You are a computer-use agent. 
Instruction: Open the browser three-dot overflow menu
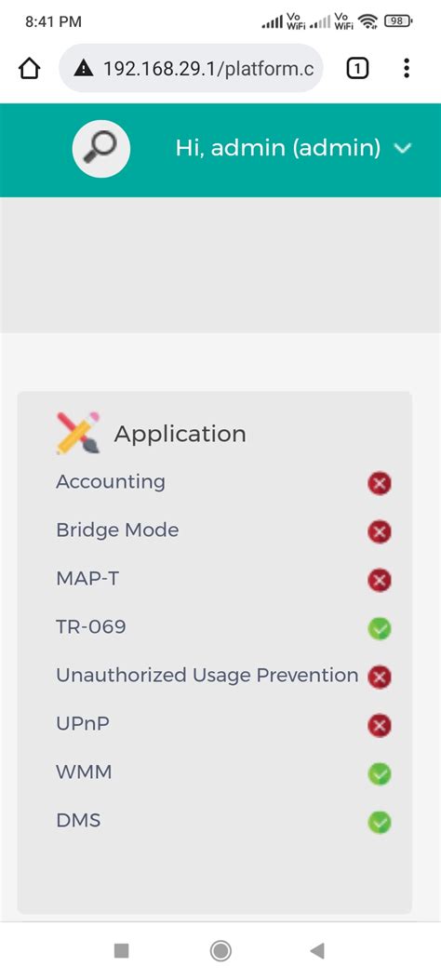[406, 68]
